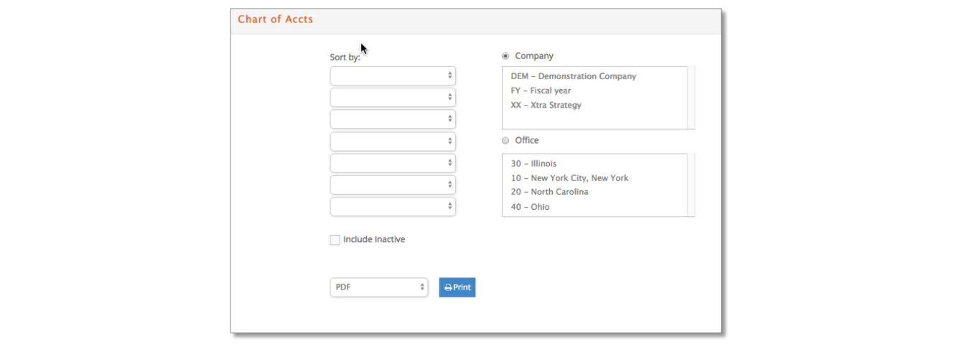Open the fourth Sort by dropdown
The height and width of the screenshot is (347, 980).
[x=393, y=141]
